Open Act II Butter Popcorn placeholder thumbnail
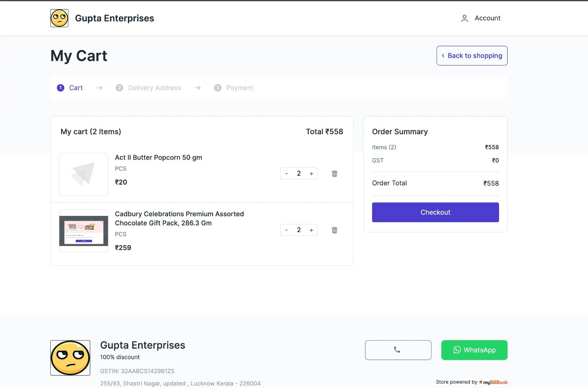588x388 pixels. pyautogui.click(x=84, y=174)
